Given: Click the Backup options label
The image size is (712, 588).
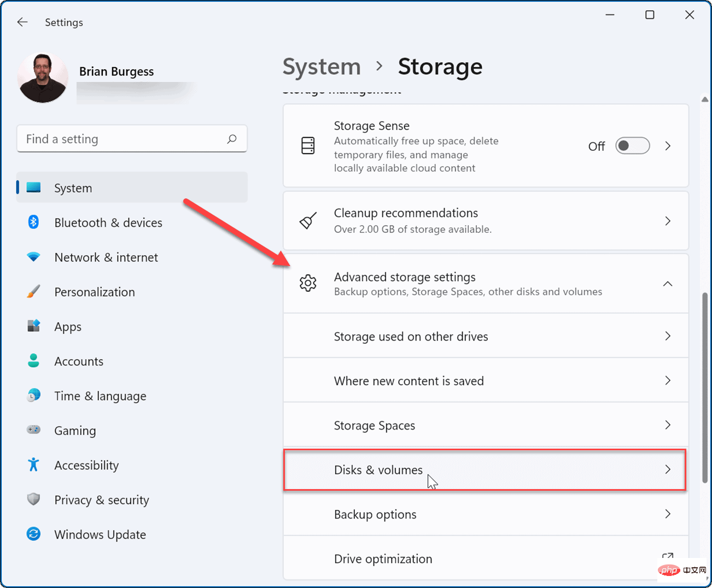Looking at the screenshot, I should tap(375, 515).
